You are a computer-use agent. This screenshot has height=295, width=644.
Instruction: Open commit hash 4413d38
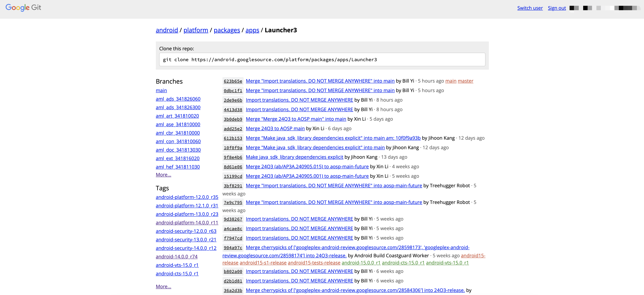click(x=233, y=109)
